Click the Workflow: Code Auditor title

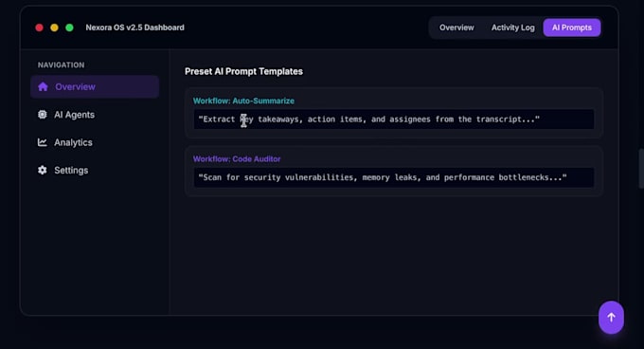[237, 159]
